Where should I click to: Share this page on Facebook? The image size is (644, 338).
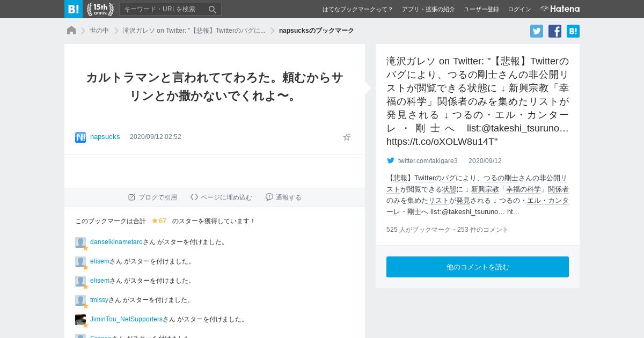[555, 31]
